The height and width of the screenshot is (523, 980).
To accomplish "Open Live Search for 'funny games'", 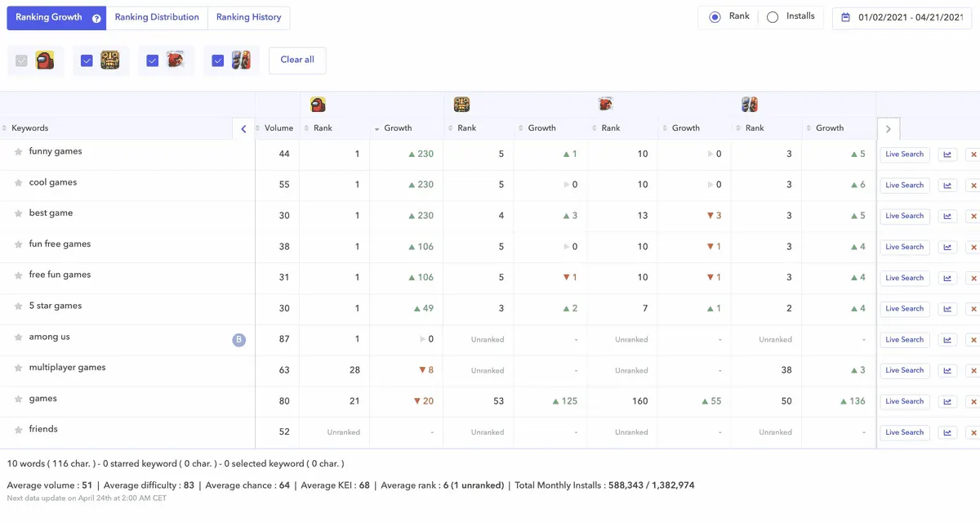I will coord(905,154).
